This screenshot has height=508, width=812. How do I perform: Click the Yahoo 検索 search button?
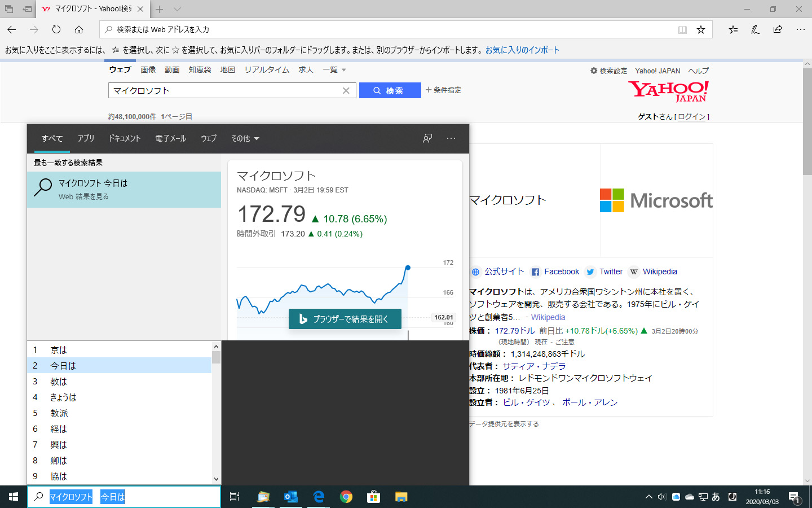coord(390,90)
